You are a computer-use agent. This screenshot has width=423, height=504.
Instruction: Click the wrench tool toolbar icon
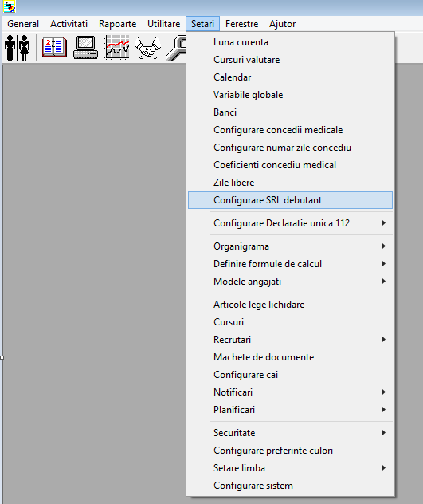(x=176, y=48)
